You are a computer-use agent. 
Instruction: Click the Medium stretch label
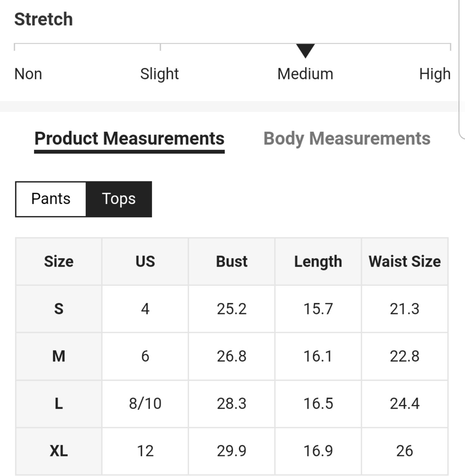(305, 74)
